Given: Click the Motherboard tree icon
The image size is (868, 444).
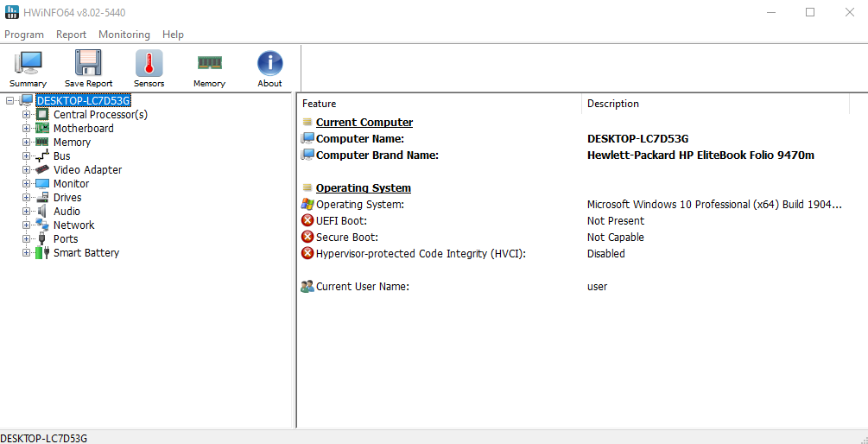Looking at the screenshot, I should point(42,129).
